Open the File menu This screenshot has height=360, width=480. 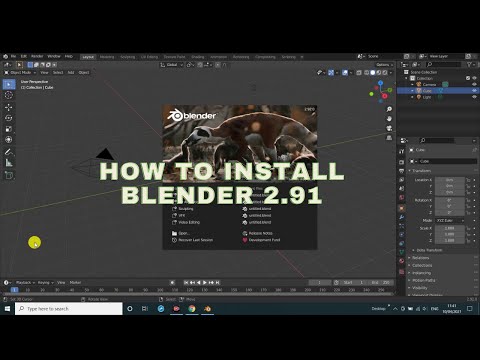(13, 56)
